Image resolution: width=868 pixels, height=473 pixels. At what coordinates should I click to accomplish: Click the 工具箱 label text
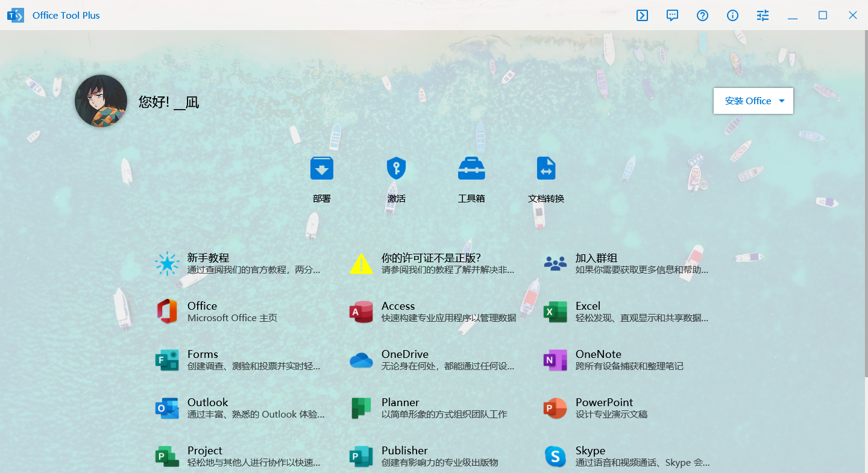coord(471,198)
